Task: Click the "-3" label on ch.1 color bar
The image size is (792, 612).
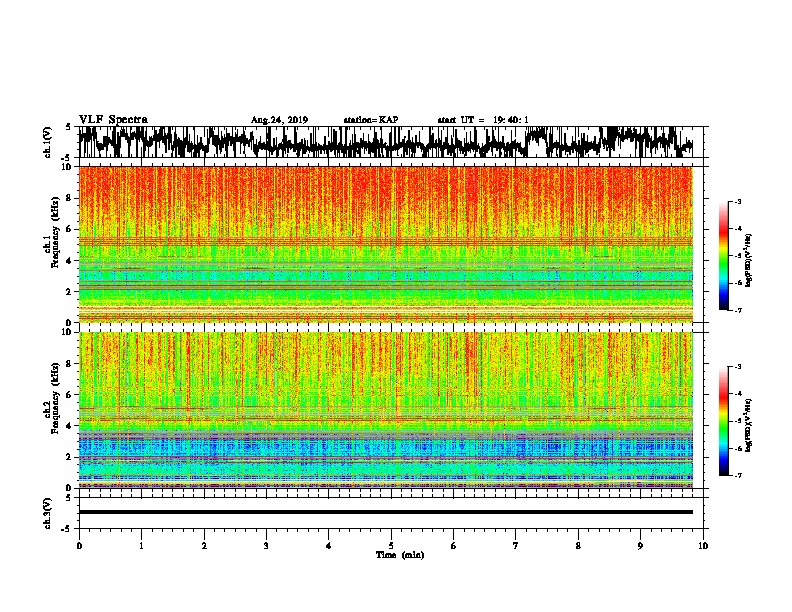Action: 738,202
